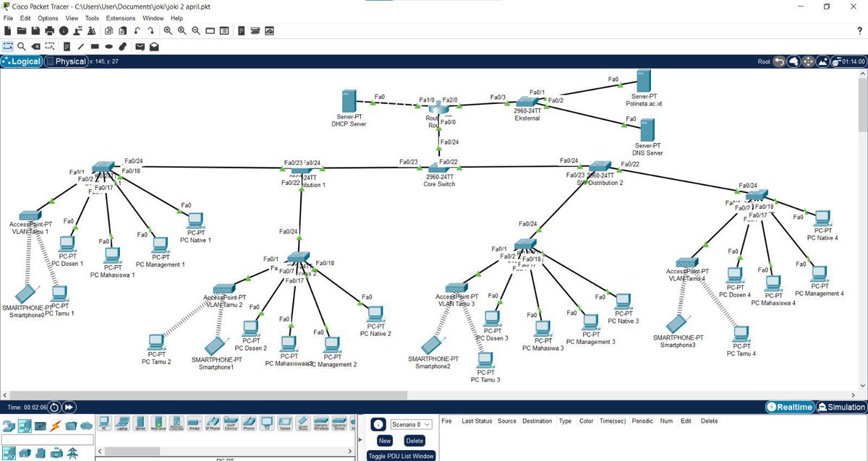Reset workspace zoom

click(x=182, y=31)
